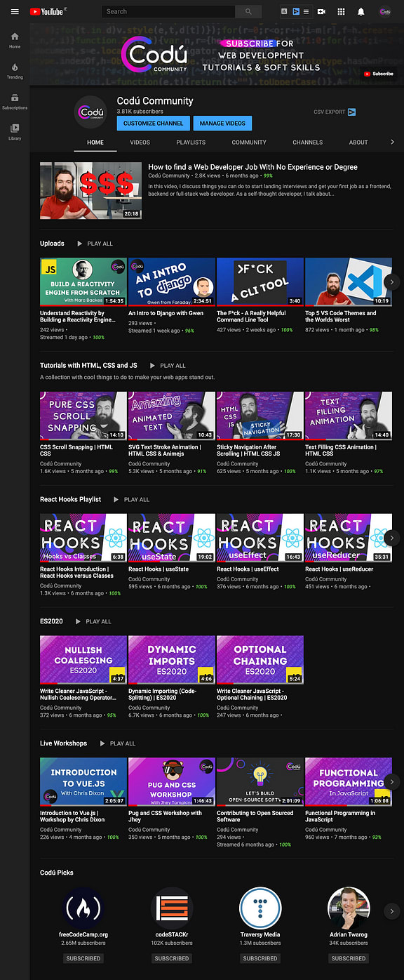The width and height of the screenshot is (404, 980).
Task: Open the React Hooks Playlist heading
Action: pyautogui.click(x=70, y=499)
